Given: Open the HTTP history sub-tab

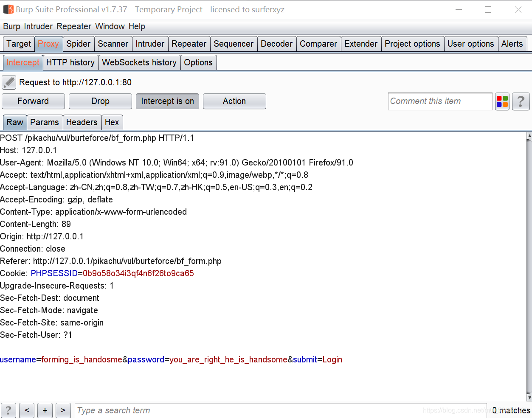Looking at the screenshot, I should point(70,62).
